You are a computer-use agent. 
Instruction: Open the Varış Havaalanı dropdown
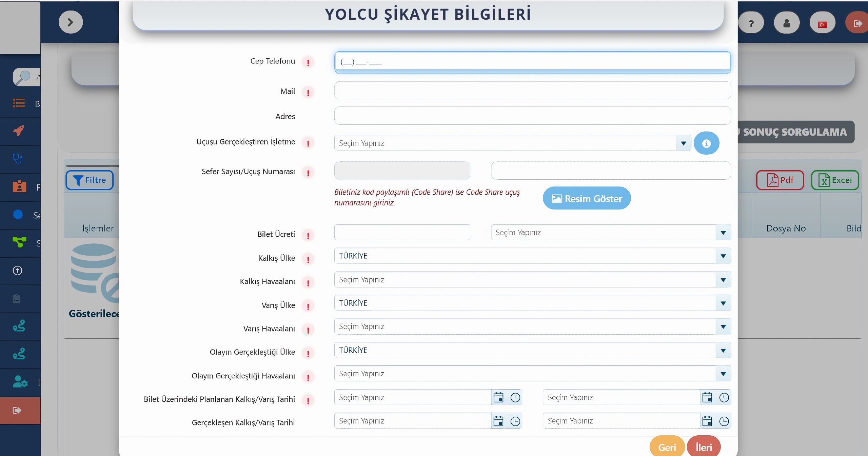[723, 326]
